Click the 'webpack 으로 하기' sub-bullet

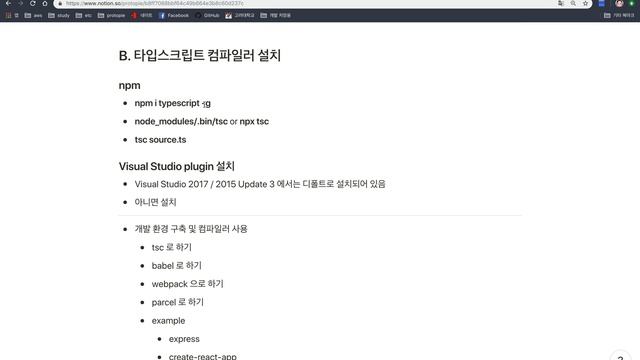click(188, 284)
